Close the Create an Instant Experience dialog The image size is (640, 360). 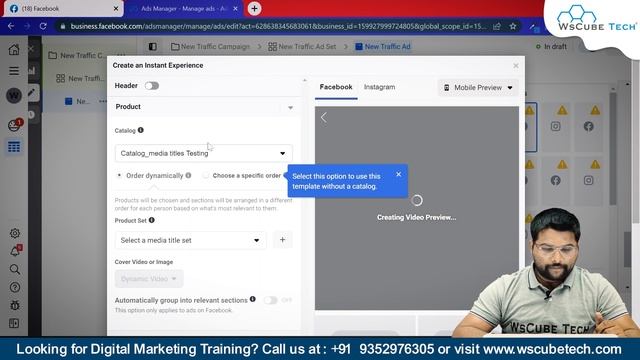click(x=516, y=66)
